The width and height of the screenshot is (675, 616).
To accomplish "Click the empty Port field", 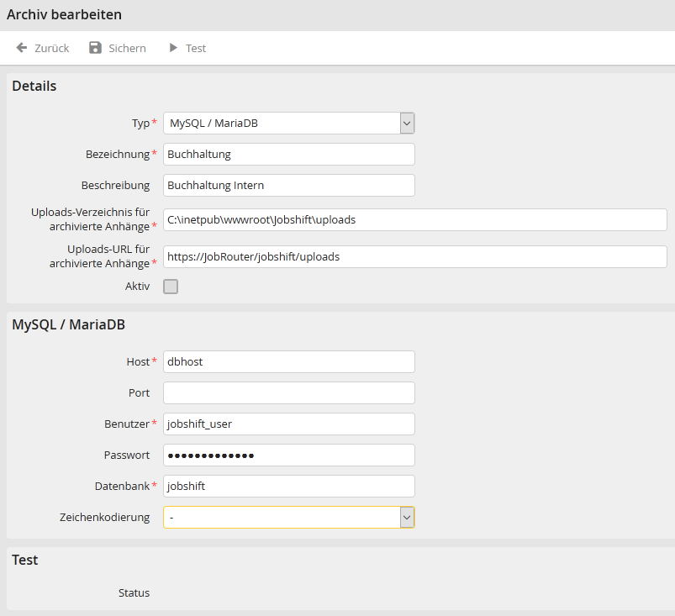I will coord(288,393).
